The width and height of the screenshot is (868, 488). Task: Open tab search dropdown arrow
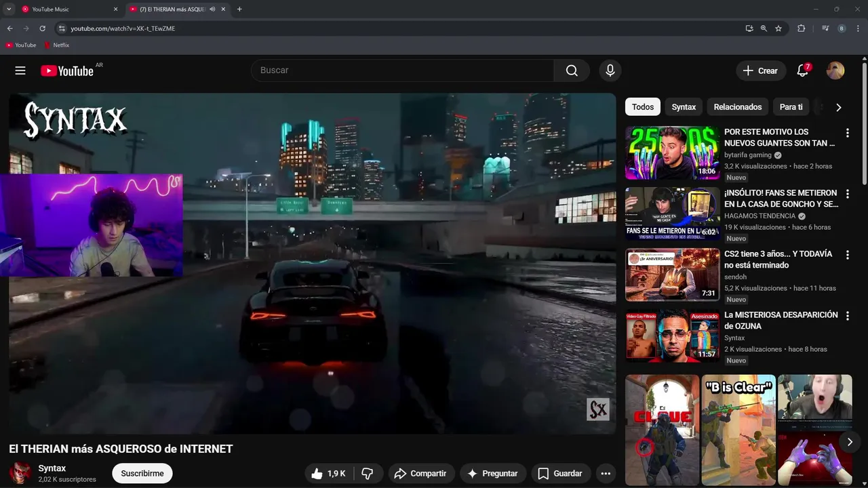pyautogui.click(x=9, y=9)
